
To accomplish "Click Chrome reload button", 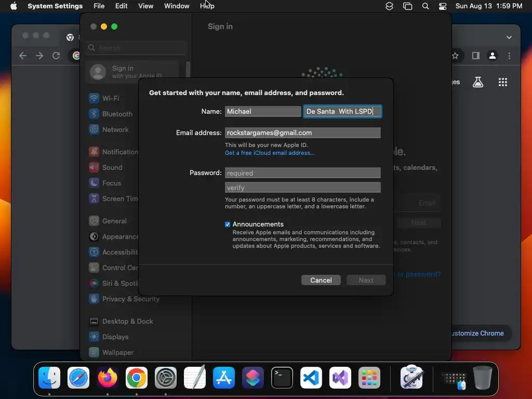I will [56, 56].
